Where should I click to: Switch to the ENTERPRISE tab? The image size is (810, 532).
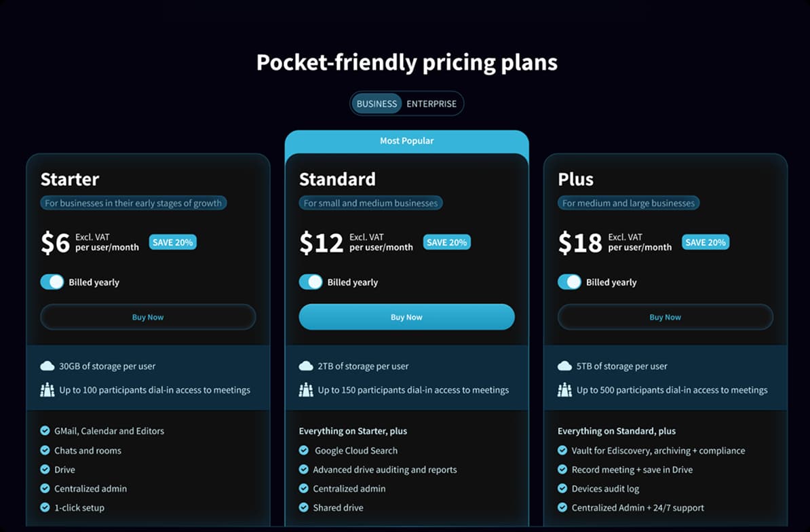[431, 103]
